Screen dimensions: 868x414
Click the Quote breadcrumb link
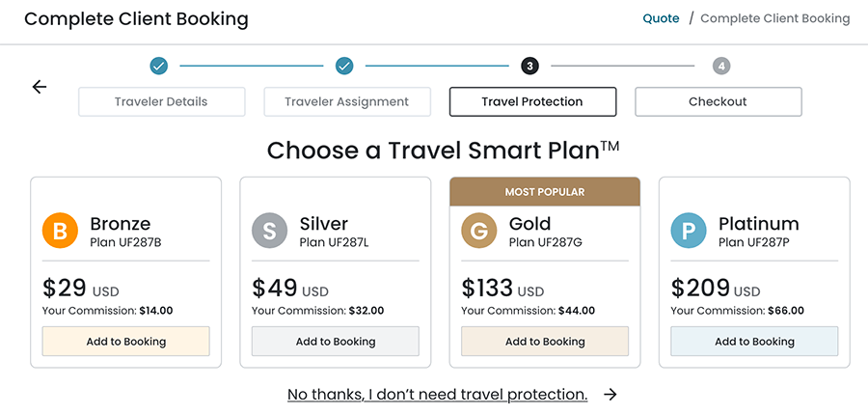click(x=661, y=18)
